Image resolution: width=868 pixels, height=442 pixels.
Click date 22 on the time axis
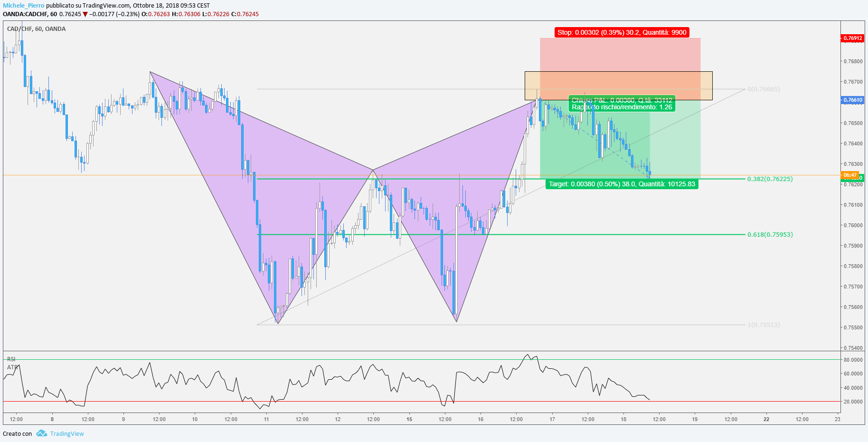coord(766,419)
